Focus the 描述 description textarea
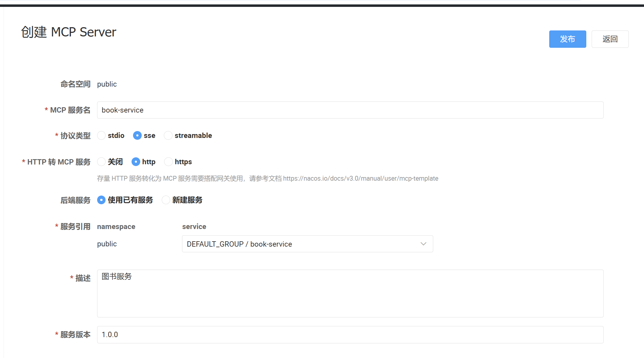This screenshot has width=644, height=358. [x=350, y=294]
